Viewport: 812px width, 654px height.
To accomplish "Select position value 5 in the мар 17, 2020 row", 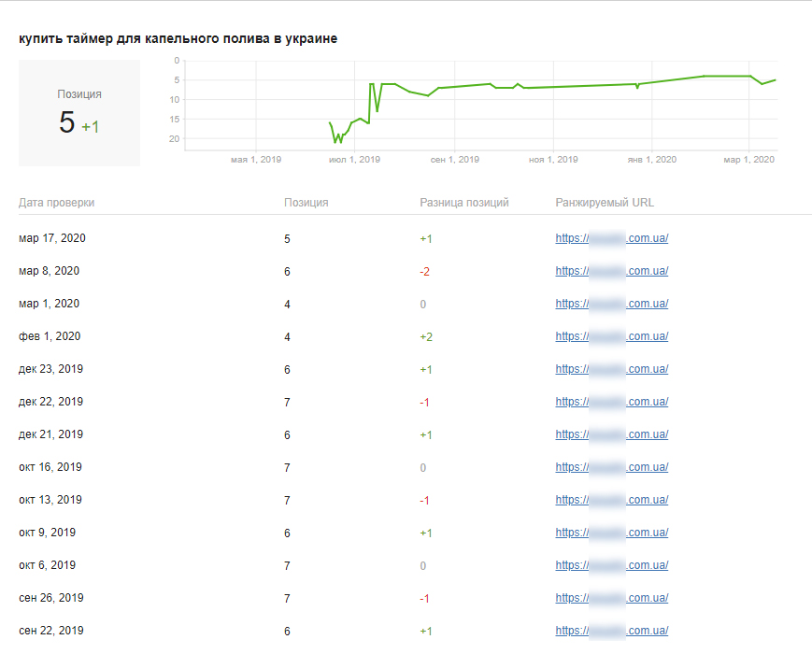I will coord(287,239).
